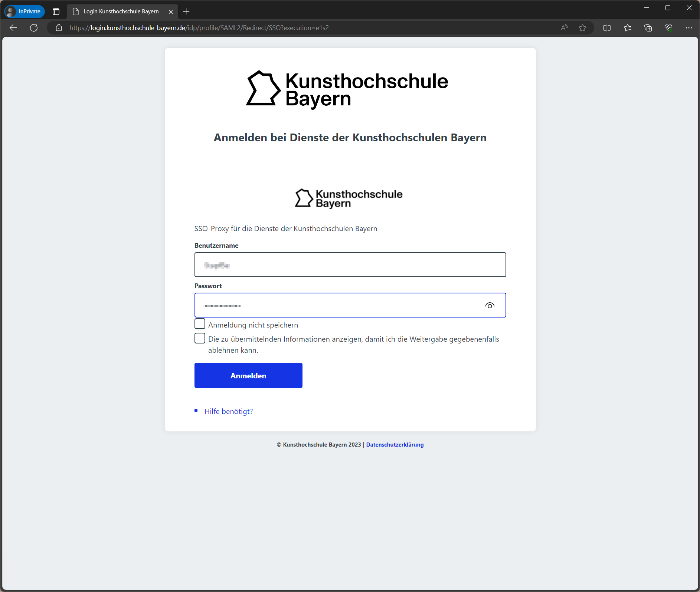Open Browser essentials heart icon

(668, 28)
